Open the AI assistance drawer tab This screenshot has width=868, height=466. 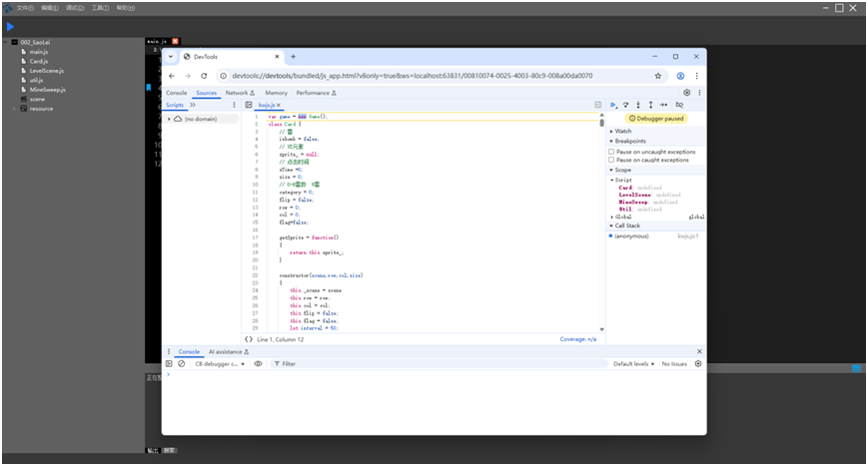(229, 351)
